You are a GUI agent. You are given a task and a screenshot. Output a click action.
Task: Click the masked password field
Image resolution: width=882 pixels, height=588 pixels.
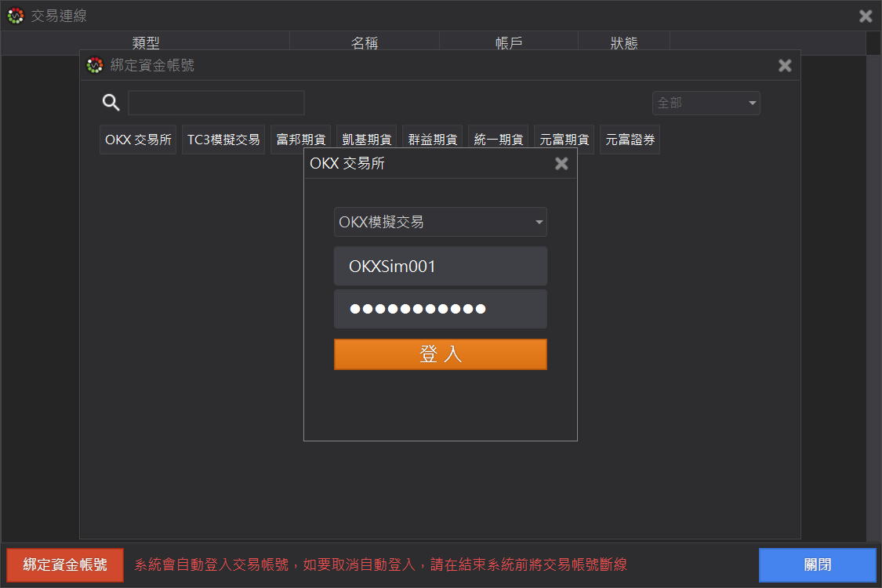pos(440,309)
